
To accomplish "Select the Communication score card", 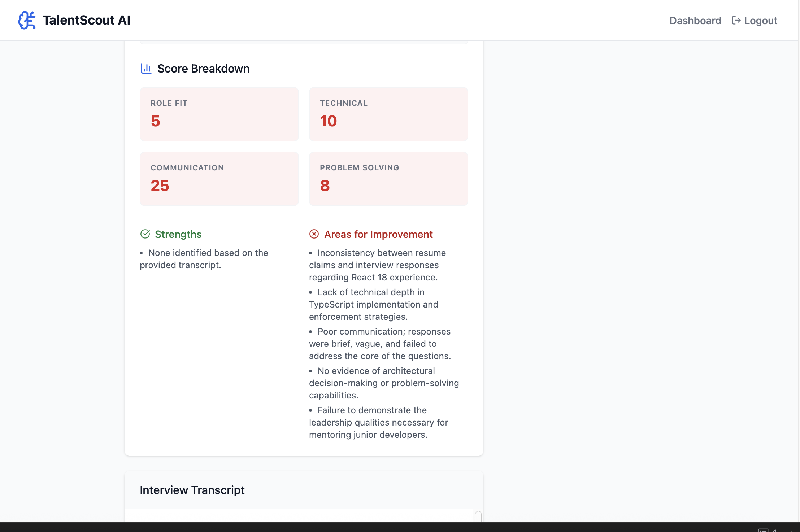I will [219, 179].
